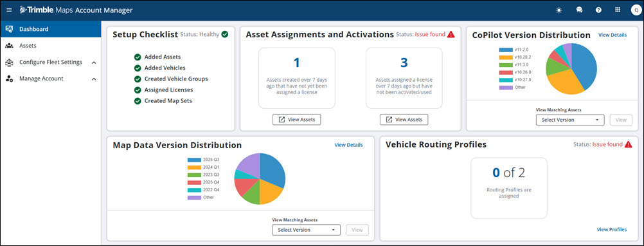Open the chat feedback icon
This screenshot has height=246, width=644.
point(579,10)
